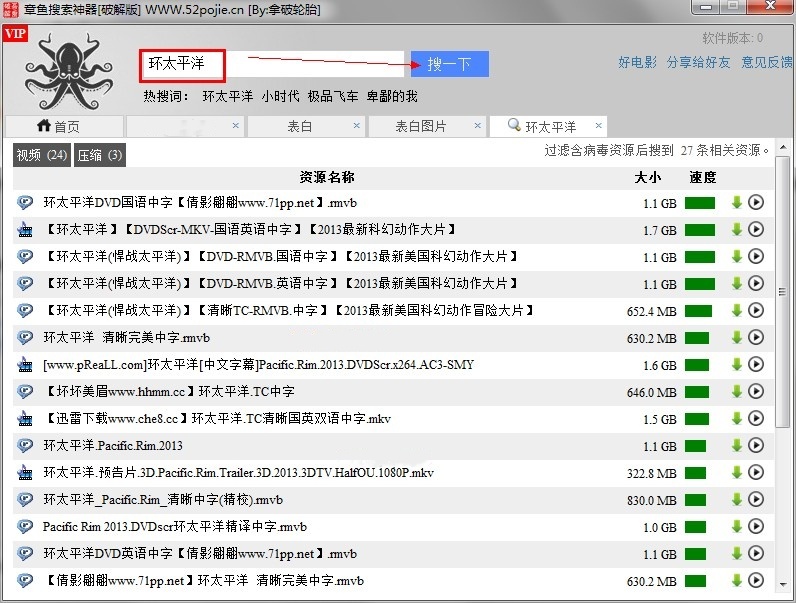Download 迅雷下载 TC清晰国英双语 mkv
This screenshot has height=603, width=796.
click(737, 418)
